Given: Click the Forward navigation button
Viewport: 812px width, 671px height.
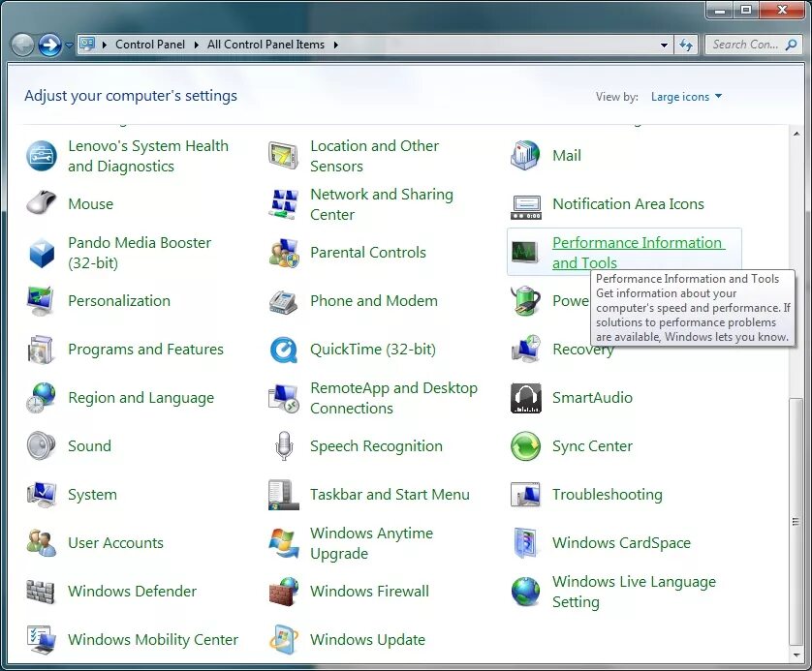Looking at the screenshot, I should tap(50, 45).
